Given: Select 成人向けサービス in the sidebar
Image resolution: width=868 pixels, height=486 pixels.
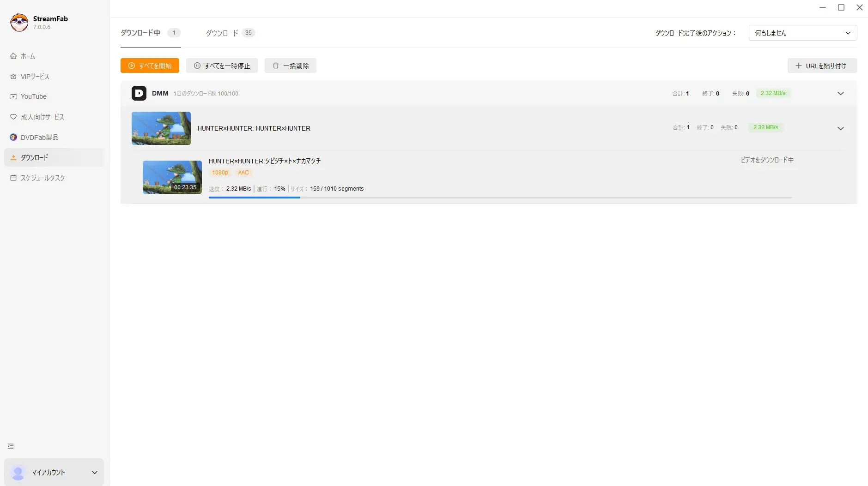Looking at the screenshot, I should (x=55, y=117).
